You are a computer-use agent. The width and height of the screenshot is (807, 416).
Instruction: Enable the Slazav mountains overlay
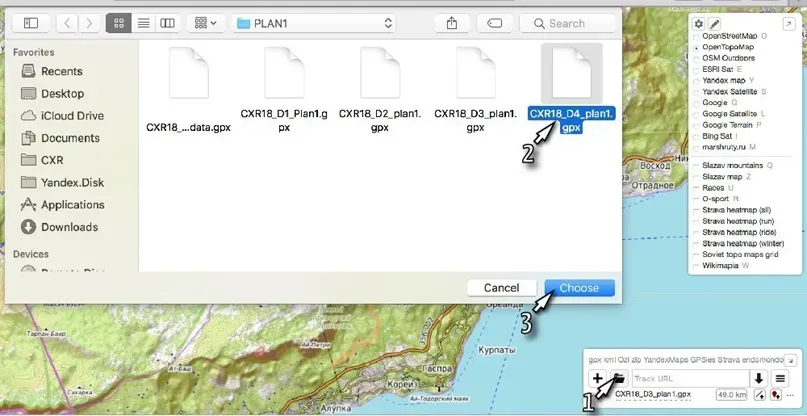(x=733, y=165)
